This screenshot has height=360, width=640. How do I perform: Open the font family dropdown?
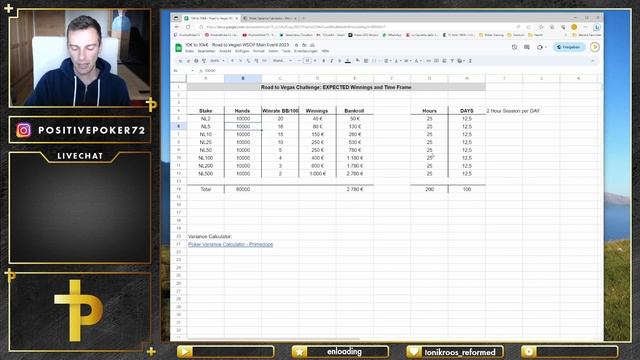(x=282, y=61)
